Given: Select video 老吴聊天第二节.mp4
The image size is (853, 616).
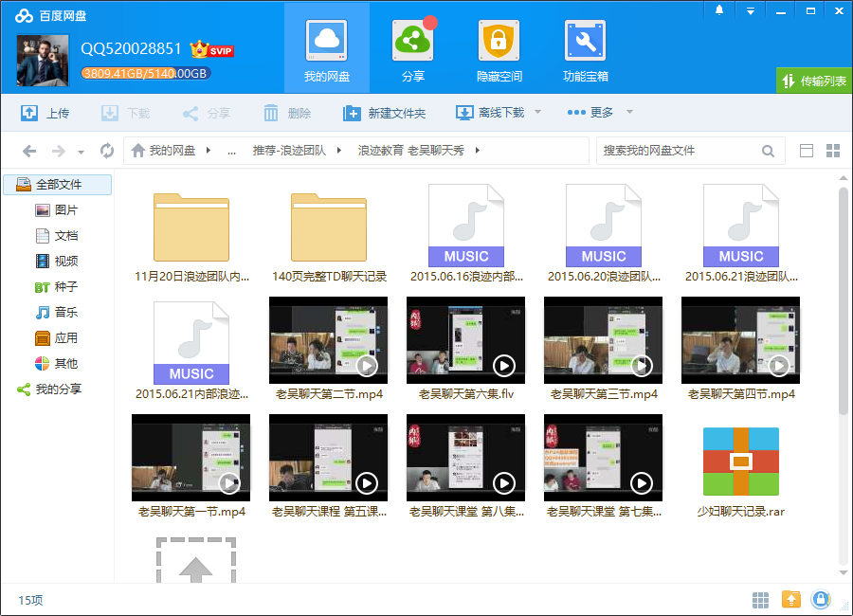Looking at the screenshot, I should [329, 348].
